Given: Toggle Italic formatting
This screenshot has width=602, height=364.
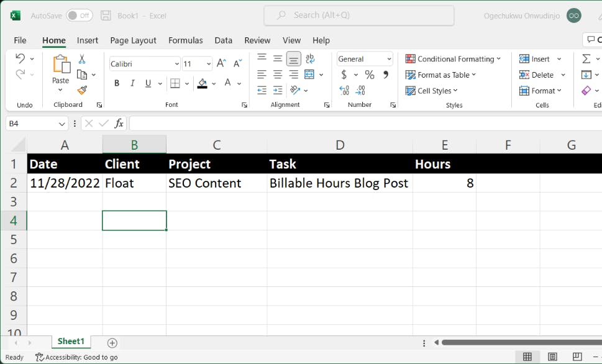Looking at the screenshot, I should tap(132, 83).
